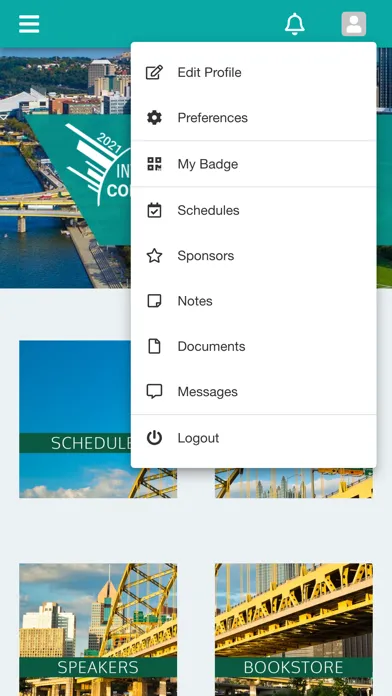
Task: Open the BOOKSTORE tile
Action: [x=294, y=629]
